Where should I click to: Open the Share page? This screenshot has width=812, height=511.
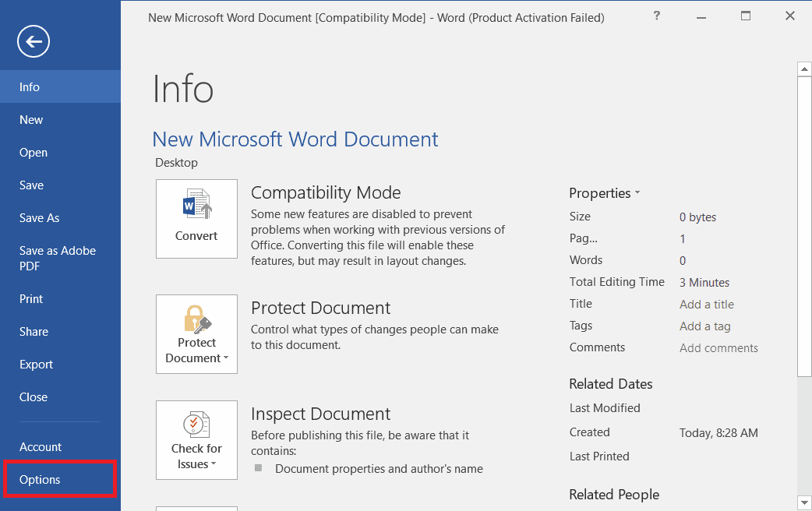(60, 331)
